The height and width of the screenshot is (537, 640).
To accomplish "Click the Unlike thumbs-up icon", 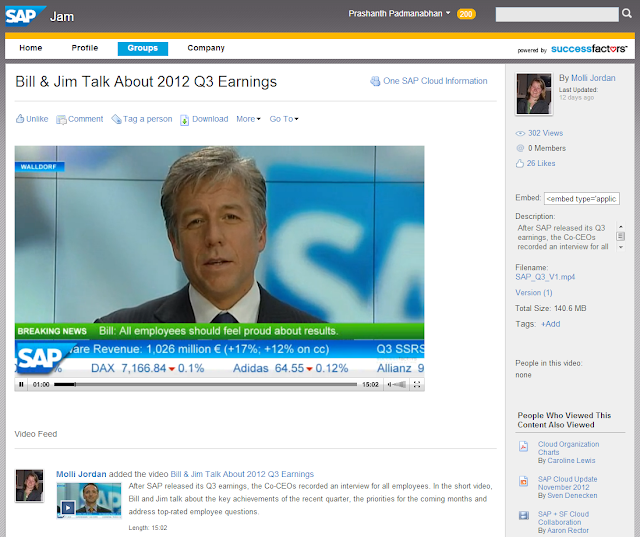I will pyautogui.click(x=20, y=119).
